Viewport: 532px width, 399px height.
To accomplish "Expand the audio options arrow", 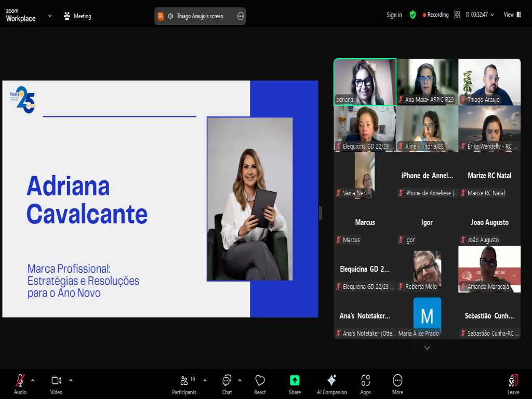I will pos(33,380).
